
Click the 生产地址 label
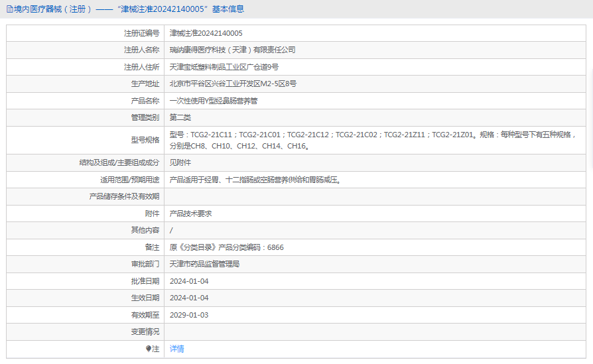145,84
